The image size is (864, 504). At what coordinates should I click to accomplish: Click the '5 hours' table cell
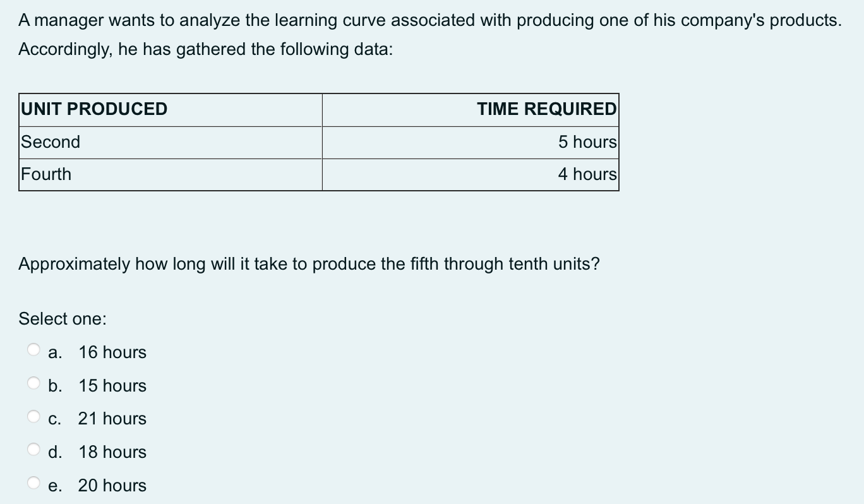click(587, 141)
